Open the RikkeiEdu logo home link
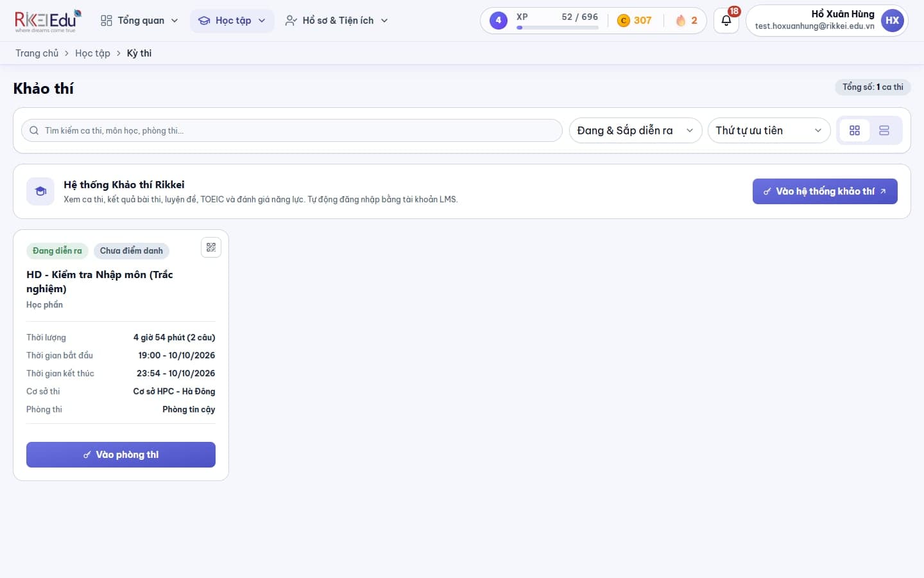The width and height of the screenshot is (924, 578). [x=48, y=21]
